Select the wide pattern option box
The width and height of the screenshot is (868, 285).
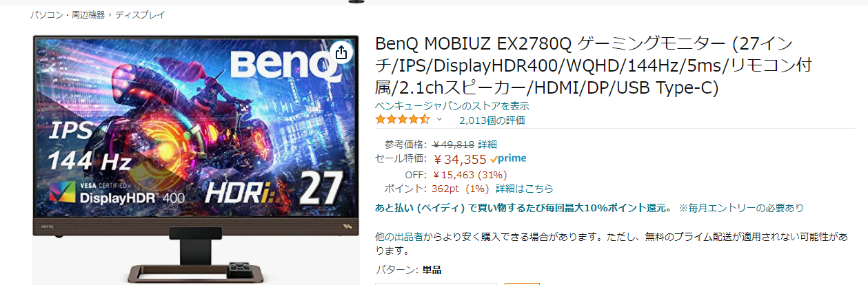436,284
